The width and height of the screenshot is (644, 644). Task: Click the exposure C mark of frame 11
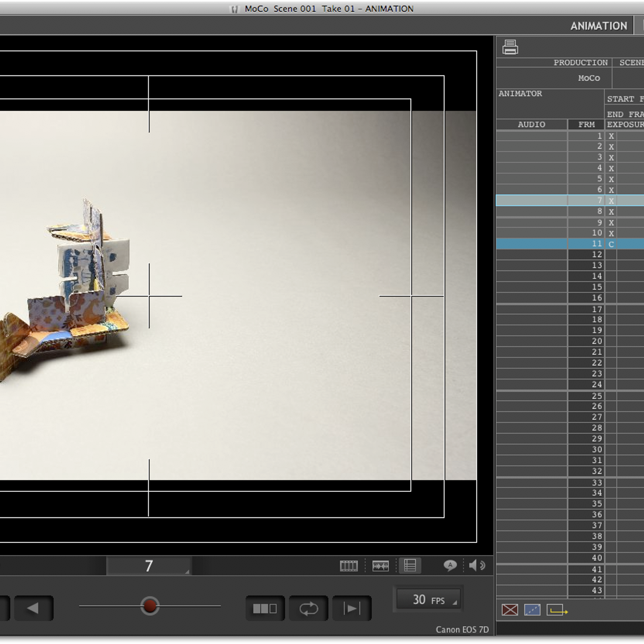pyautogui.click(x=611, y=244)
